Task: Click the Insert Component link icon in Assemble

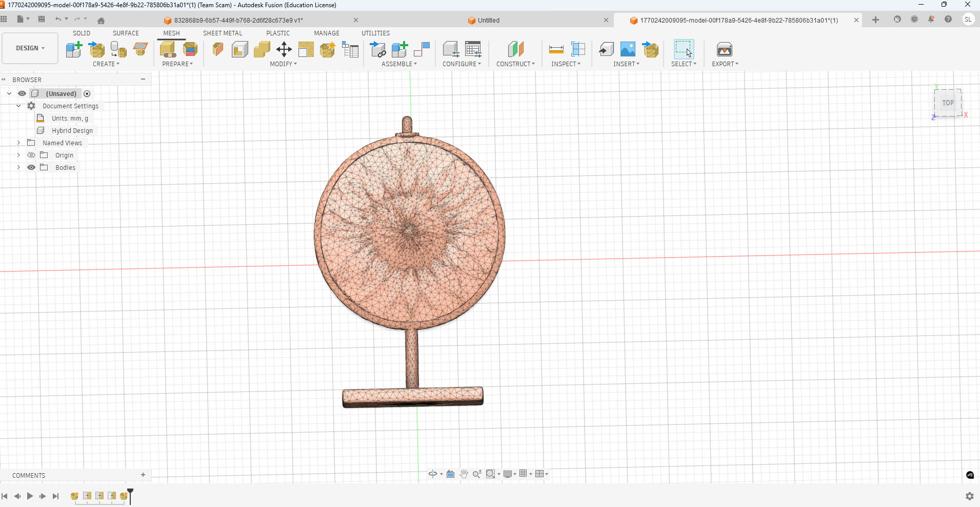Action: [378, 49]
